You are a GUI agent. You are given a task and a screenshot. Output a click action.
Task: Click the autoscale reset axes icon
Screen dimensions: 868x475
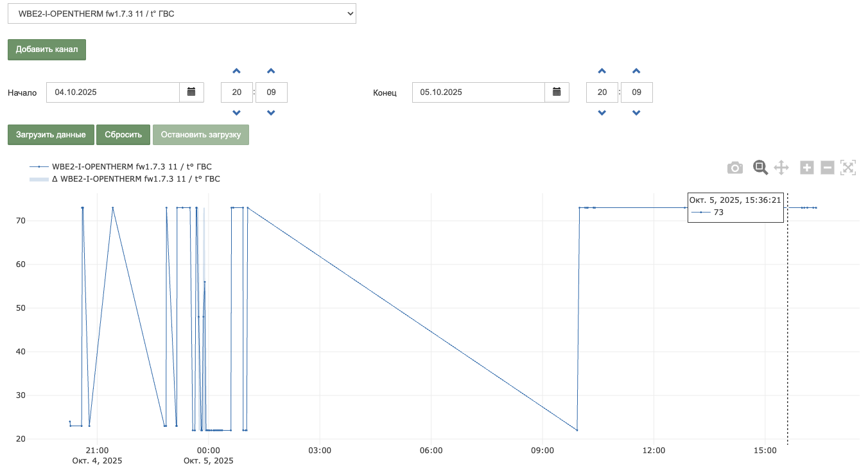click(x=848, y=168)
